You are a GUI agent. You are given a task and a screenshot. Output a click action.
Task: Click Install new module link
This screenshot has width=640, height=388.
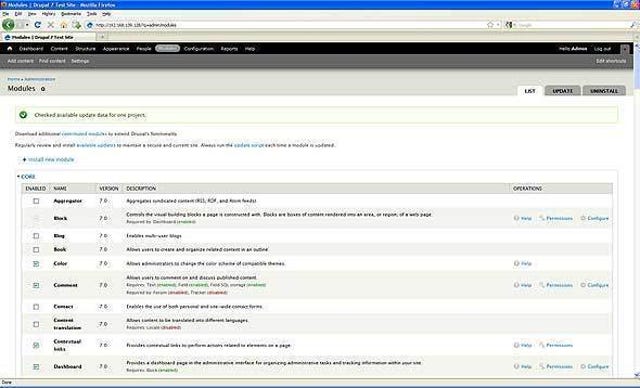[51, 160]
